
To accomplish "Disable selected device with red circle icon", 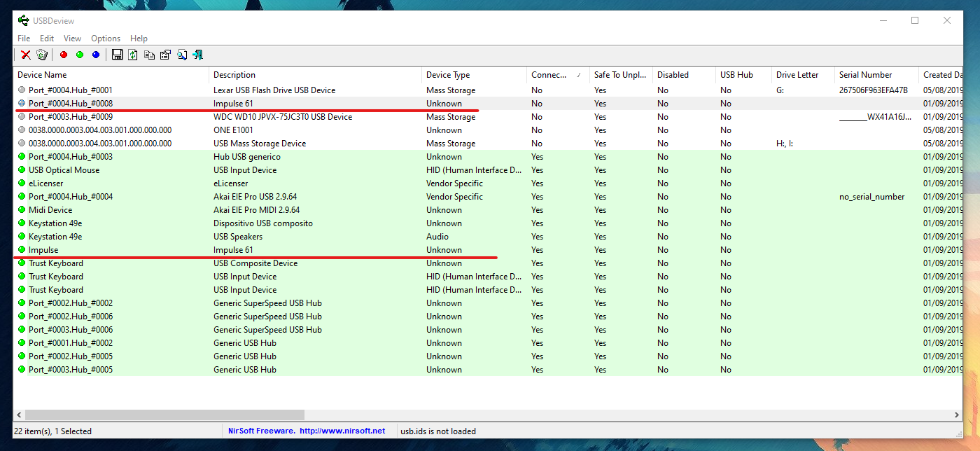I will tap(62, 55).
